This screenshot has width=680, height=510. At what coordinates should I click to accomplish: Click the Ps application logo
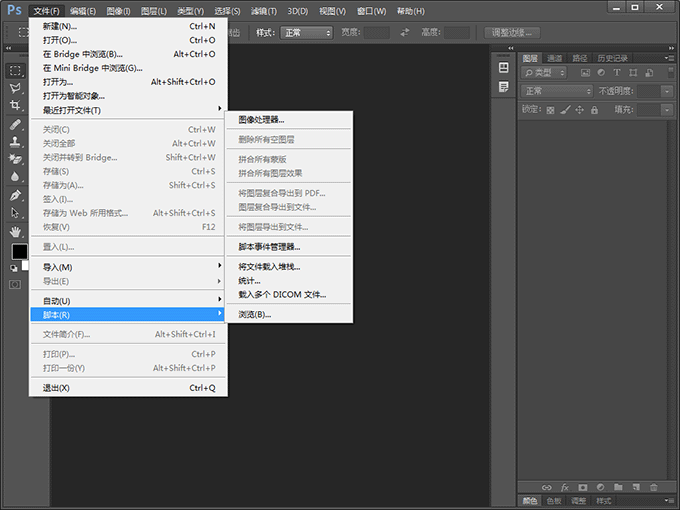(x=14, y=10)
